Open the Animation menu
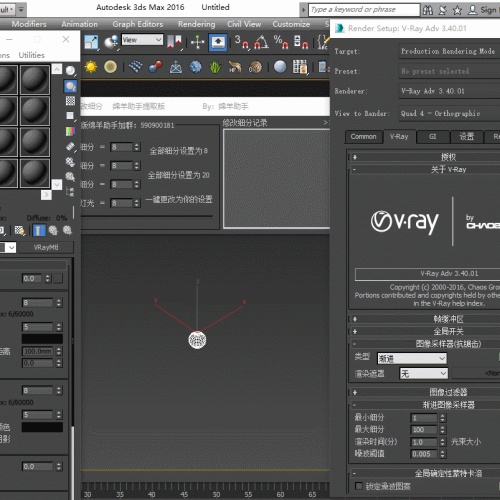Screen dimensions: 500x500 pos(79,24)
